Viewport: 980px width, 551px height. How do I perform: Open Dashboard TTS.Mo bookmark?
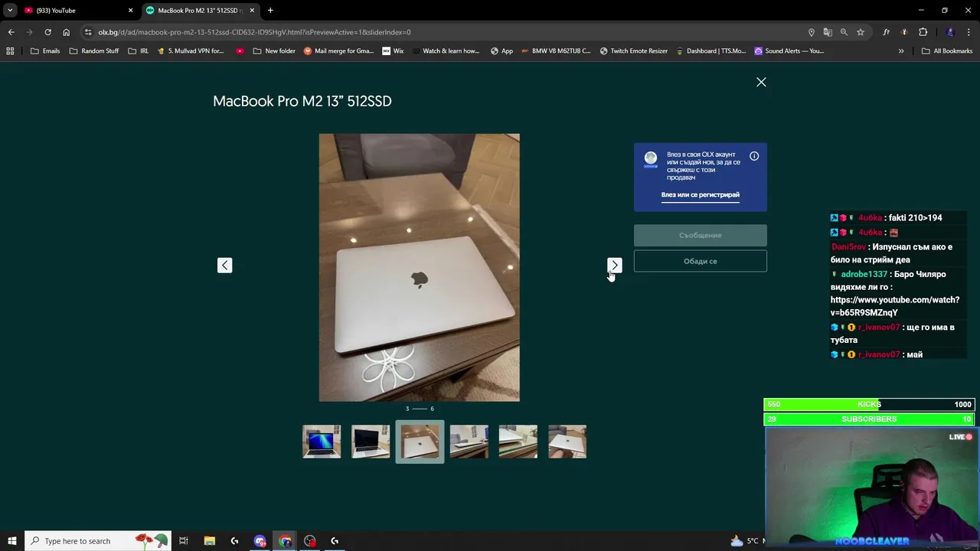710,51
